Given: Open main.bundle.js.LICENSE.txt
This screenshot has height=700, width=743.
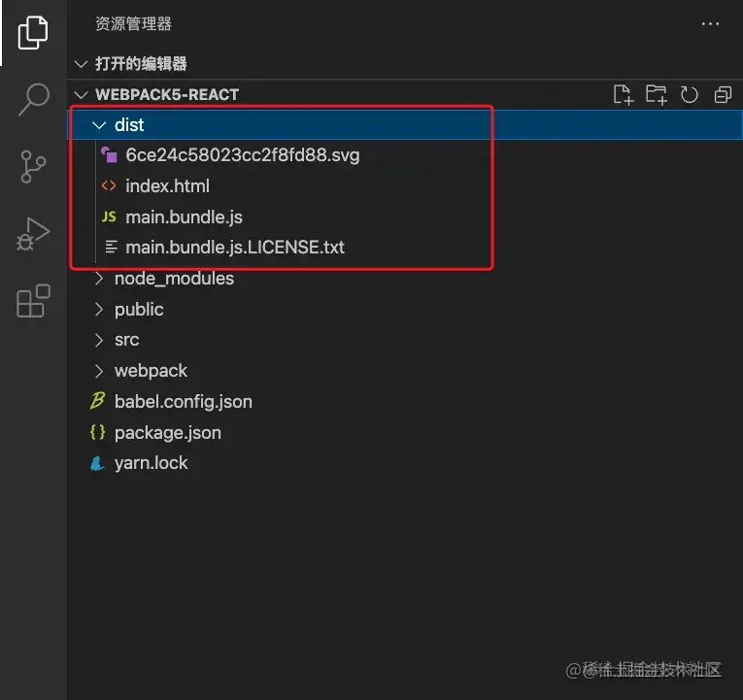Looking at the screenshot, I should click(235, 248).
